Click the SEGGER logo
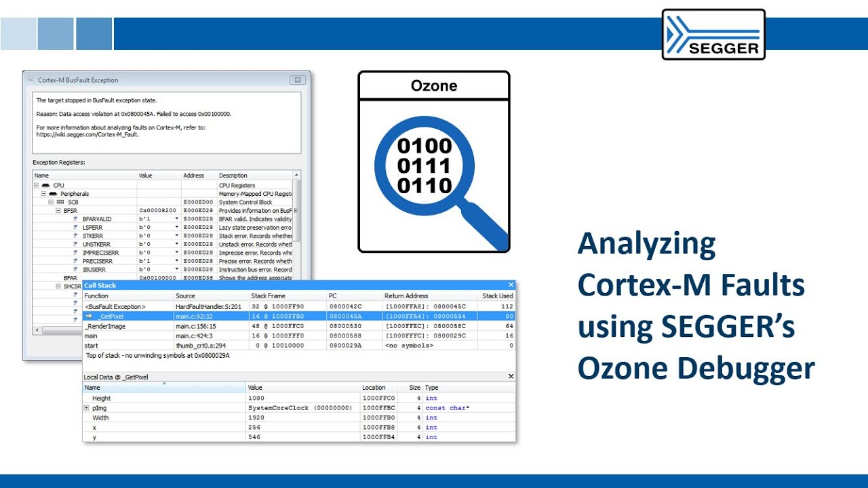 point(713,35)
